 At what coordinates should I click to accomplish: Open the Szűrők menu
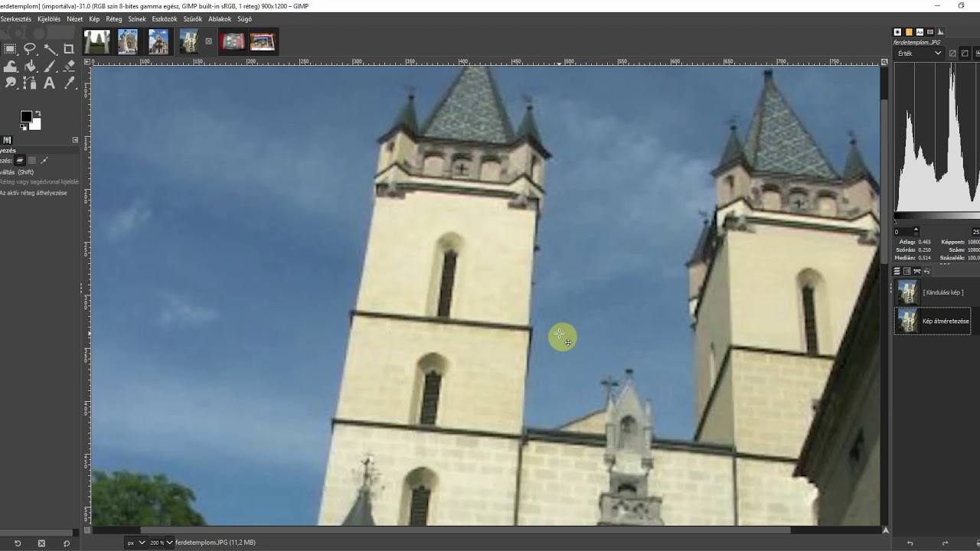[x=193, y=18]
